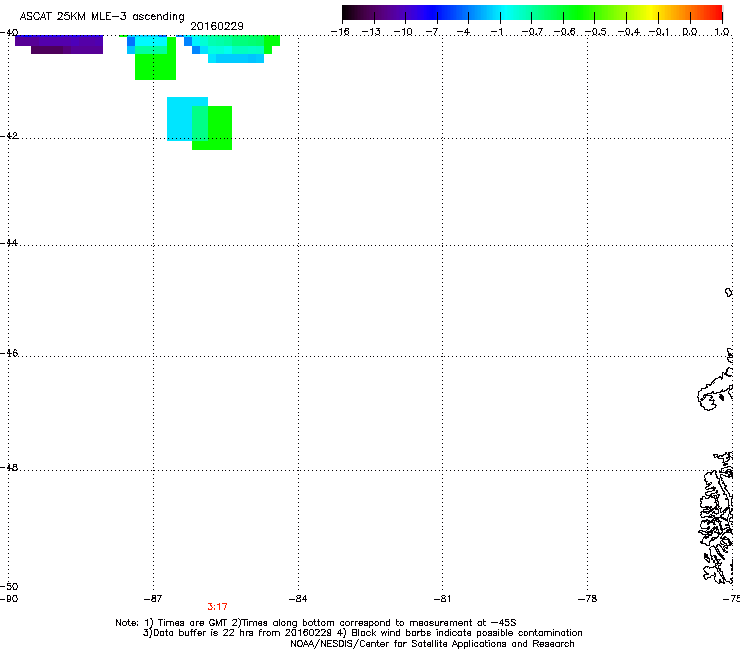Viewport: 740px width, 650px height.
Task: Click the -0.1 label on the color scale
Action: coord(659,32)
